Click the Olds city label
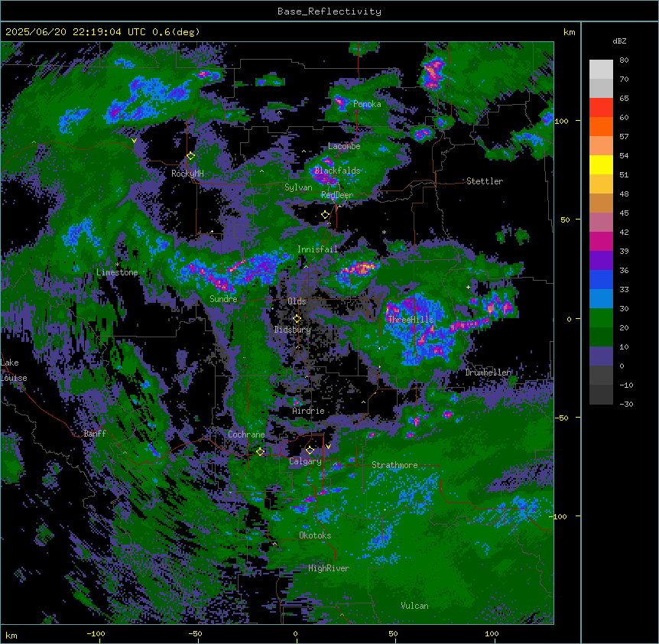 coord(297,301)
